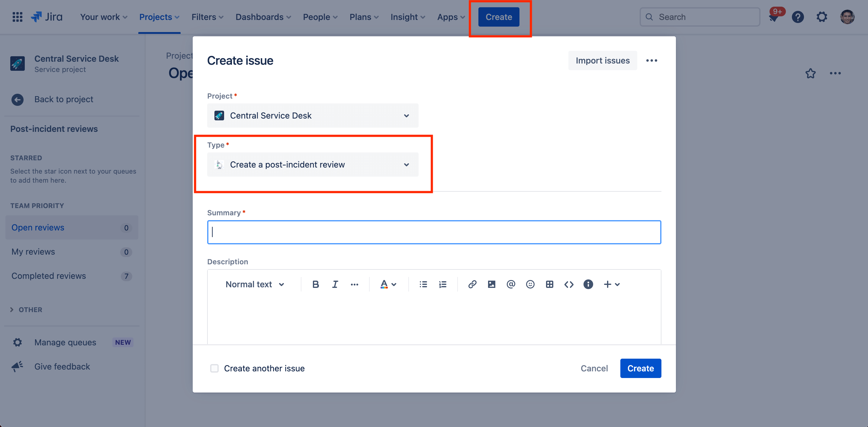
Task: Add a hyperlink in the description
Action: [x=472, y=284]
